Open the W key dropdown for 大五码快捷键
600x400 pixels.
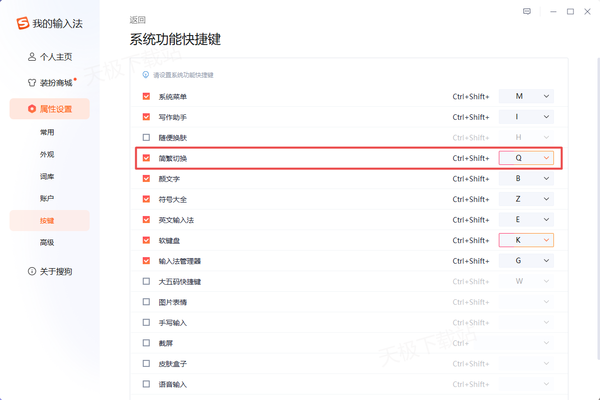tap(526, 281)
